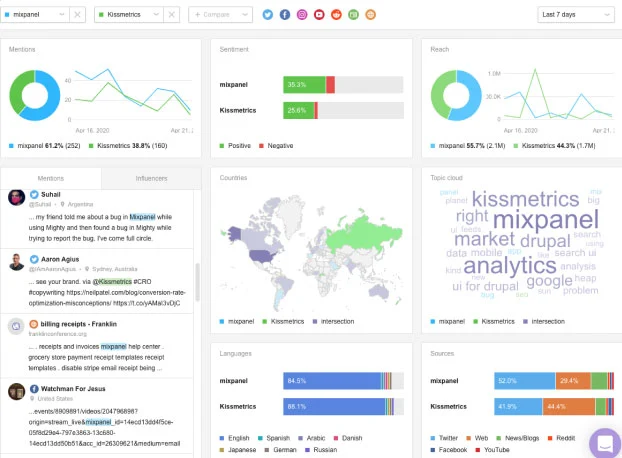Image resolution: width=622 pixels, height=458 pixels.
Task: Click the location pin next to Argentina
Action: (62, 205)
